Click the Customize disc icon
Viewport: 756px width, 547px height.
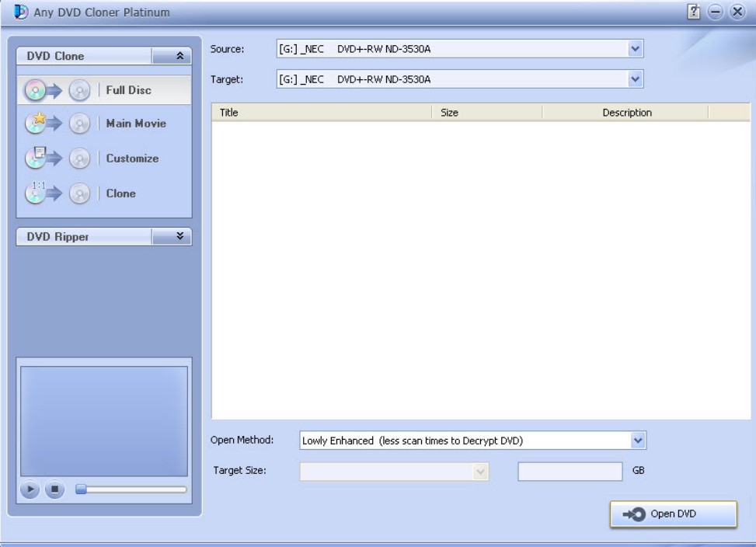35,158
